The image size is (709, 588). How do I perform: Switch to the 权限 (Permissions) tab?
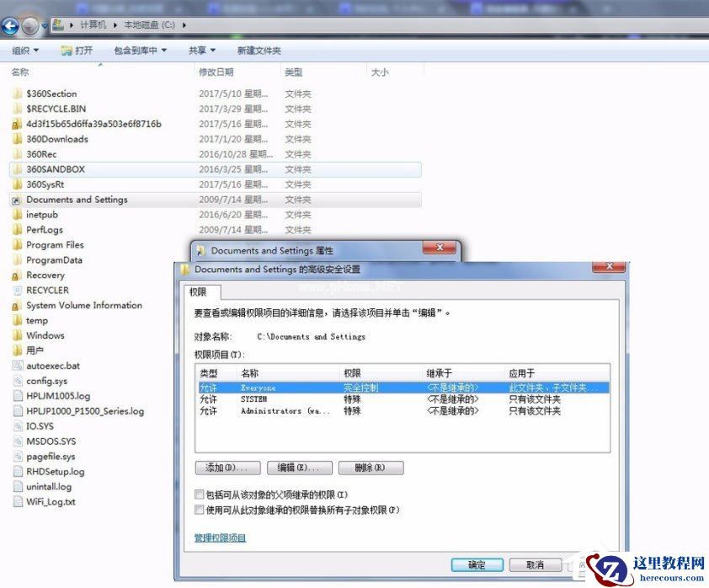[200, 291]
